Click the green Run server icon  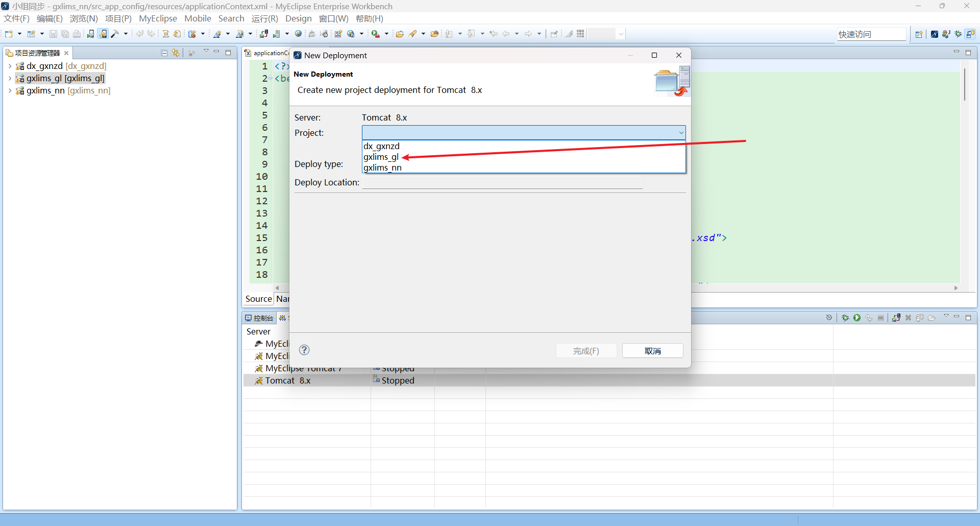coord(857,318)
